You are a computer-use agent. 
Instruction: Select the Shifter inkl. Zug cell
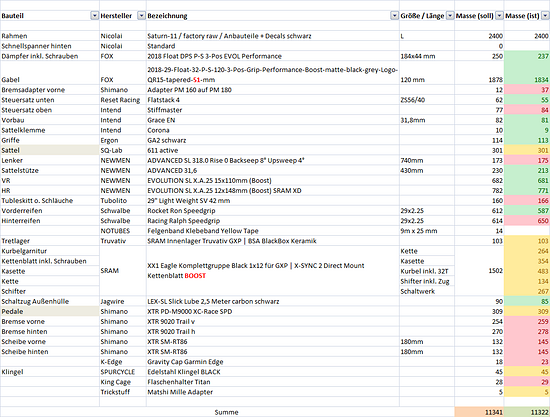(427, 281)
